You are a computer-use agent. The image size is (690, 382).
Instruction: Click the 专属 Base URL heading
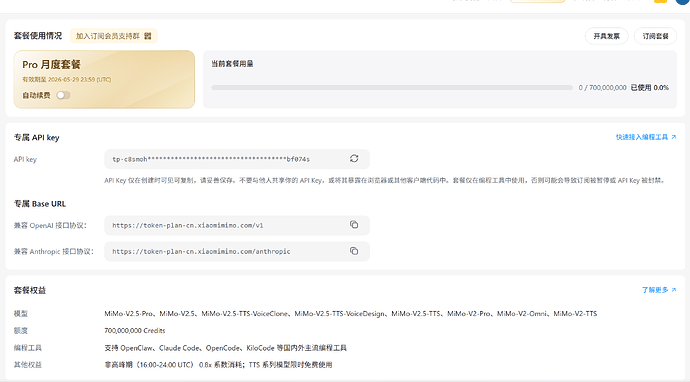pyautogui.click(x=40, y=204)
